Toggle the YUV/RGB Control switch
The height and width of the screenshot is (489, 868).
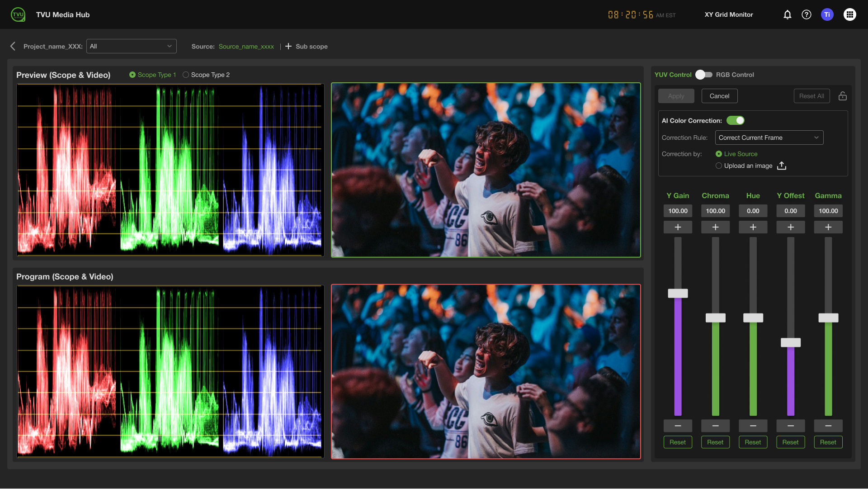point(704,75)
